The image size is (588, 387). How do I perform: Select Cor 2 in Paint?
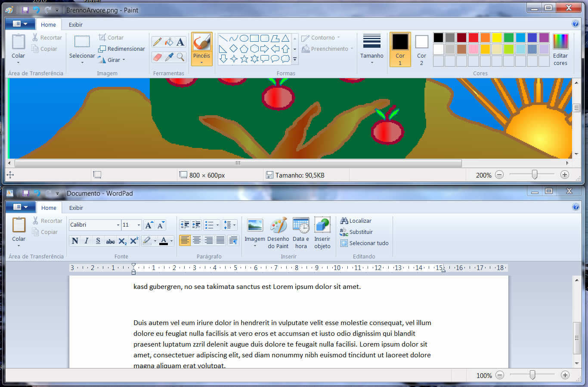pyautogui.click(x=421, y=49)
